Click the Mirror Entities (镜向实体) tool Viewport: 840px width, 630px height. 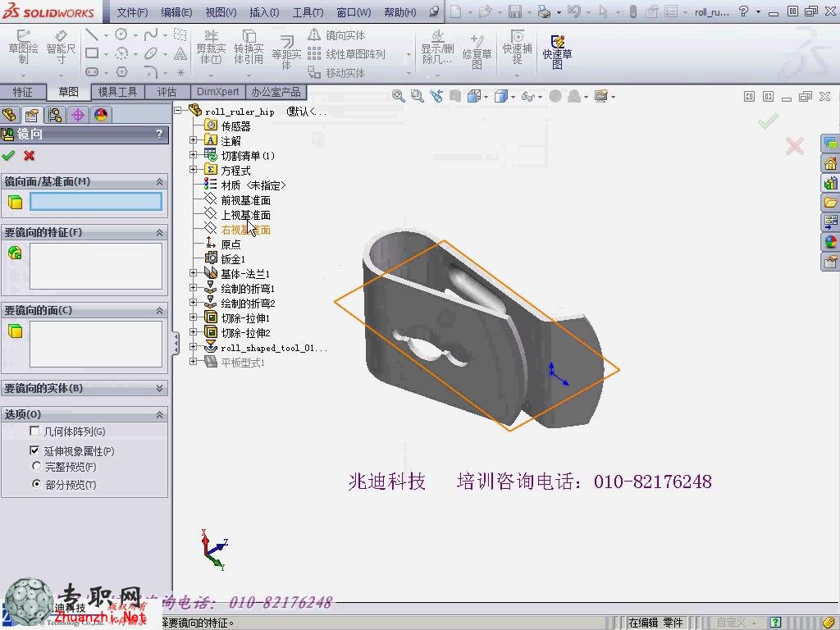pos(336,35)
